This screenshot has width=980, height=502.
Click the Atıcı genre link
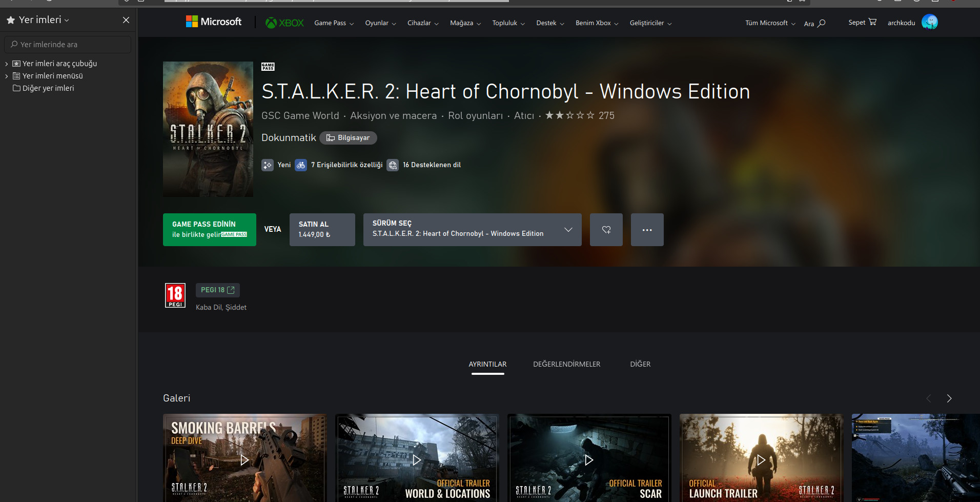tap(524, 116)
